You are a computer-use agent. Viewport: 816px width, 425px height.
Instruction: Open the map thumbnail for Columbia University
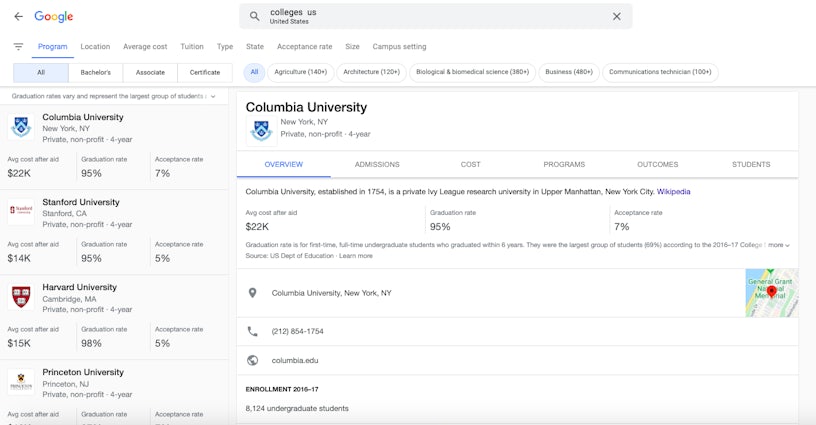point(771,293)
